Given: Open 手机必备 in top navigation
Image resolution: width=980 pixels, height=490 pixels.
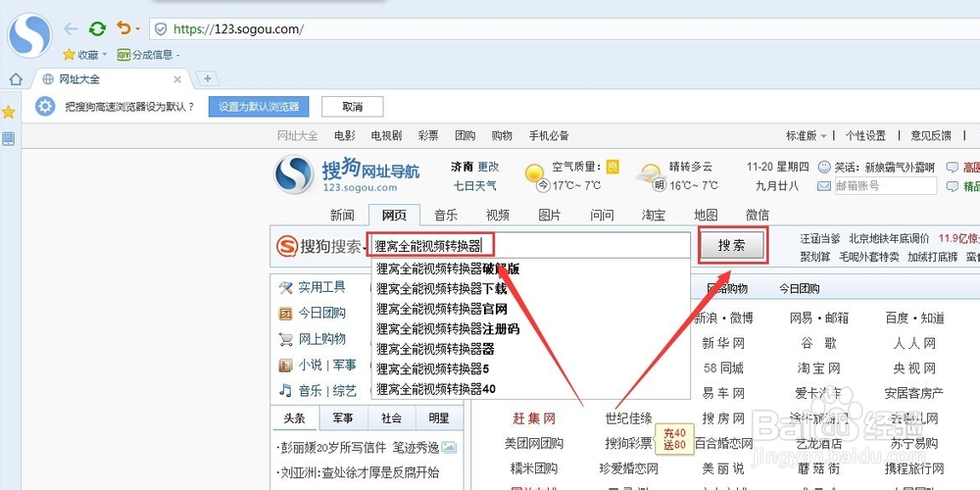Looking at the screenshot, I should [x=549, y=135].
